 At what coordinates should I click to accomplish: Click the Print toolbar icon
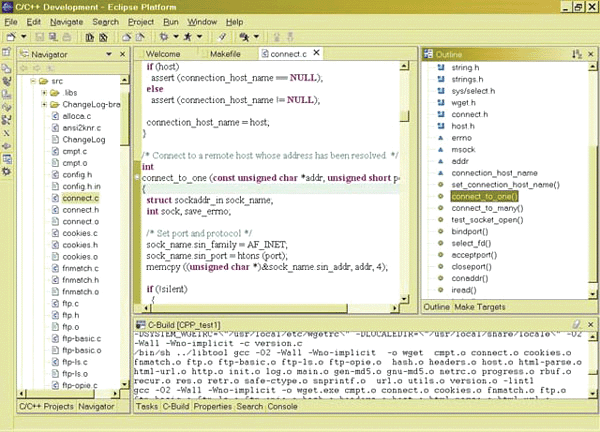[67, 35]
